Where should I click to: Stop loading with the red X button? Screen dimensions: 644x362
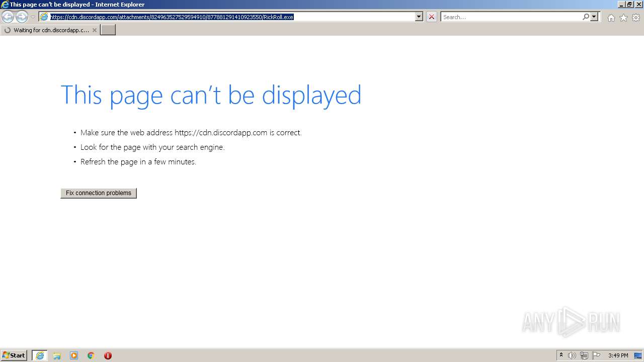(432, 17)
